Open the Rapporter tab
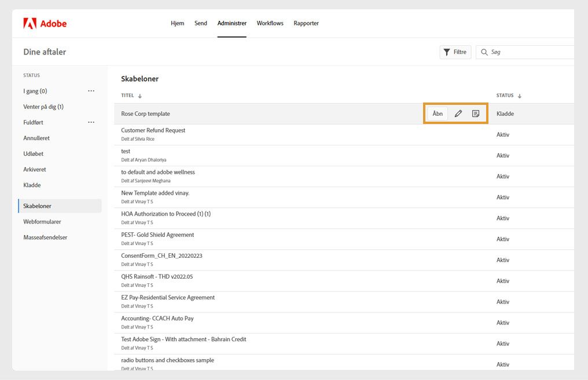The image size is (588, 380). 306,23
